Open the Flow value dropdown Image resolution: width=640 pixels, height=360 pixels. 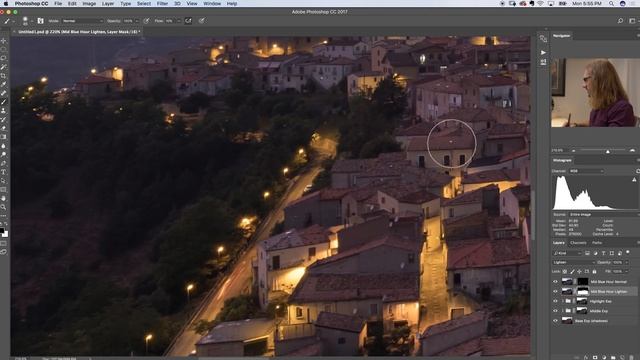pyautogui.click(x=179, y=21)
